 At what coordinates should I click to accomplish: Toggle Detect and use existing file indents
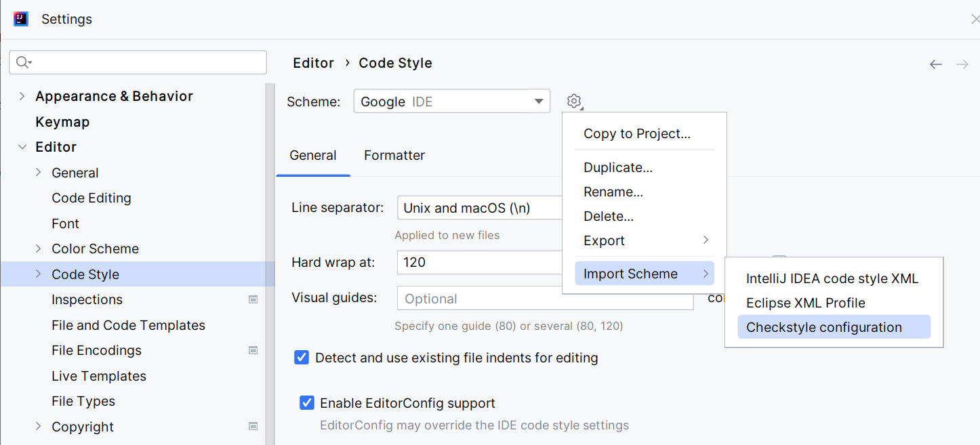pos(302,358)
